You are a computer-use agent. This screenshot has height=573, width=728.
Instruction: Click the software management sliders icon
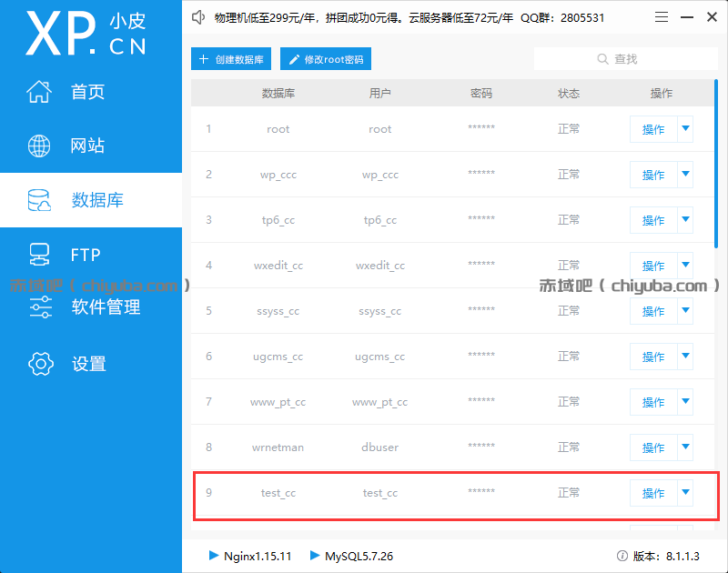[40, 307]
